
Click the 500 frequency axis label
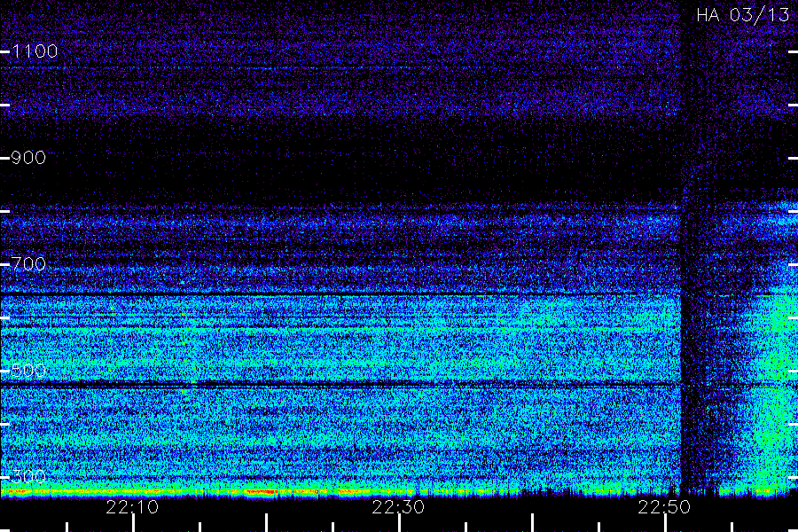click(x=28, y=371)
